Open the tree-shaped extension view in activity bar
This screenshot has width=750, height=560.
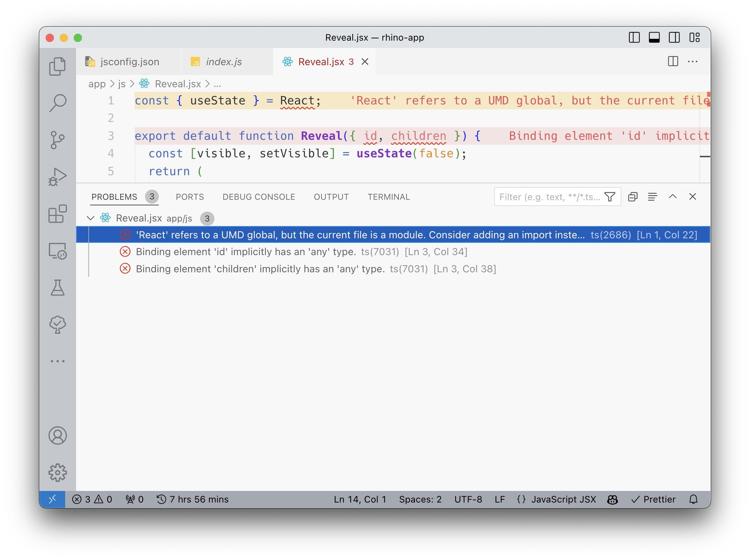pyautogui.click(x=57, y=324)
